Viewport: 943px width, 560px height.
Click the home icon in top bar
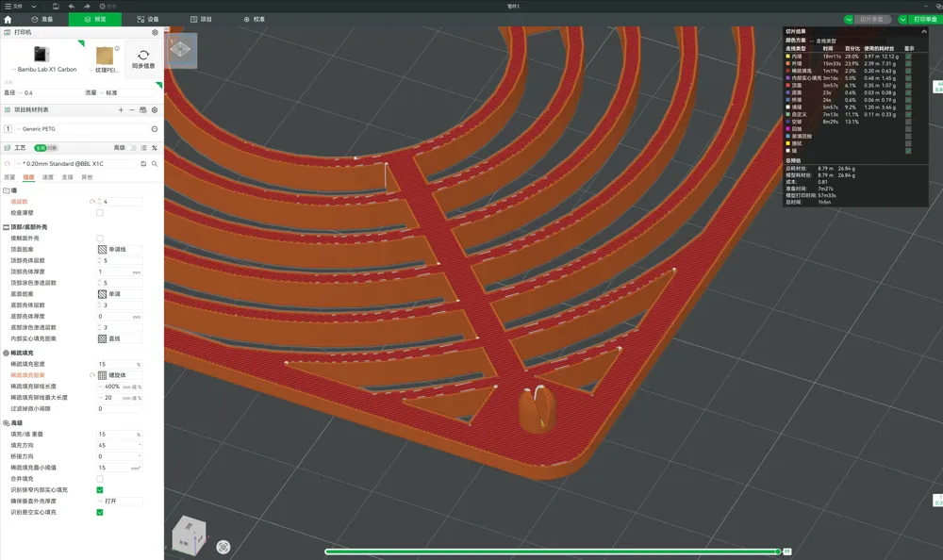[x=8, y=19]
